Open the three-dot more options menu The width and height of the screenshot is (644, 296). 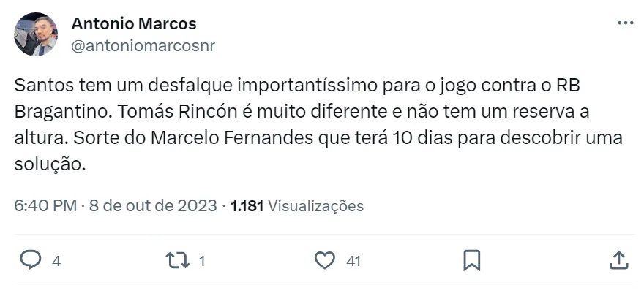pyautogui.click(x=625, y=23)
